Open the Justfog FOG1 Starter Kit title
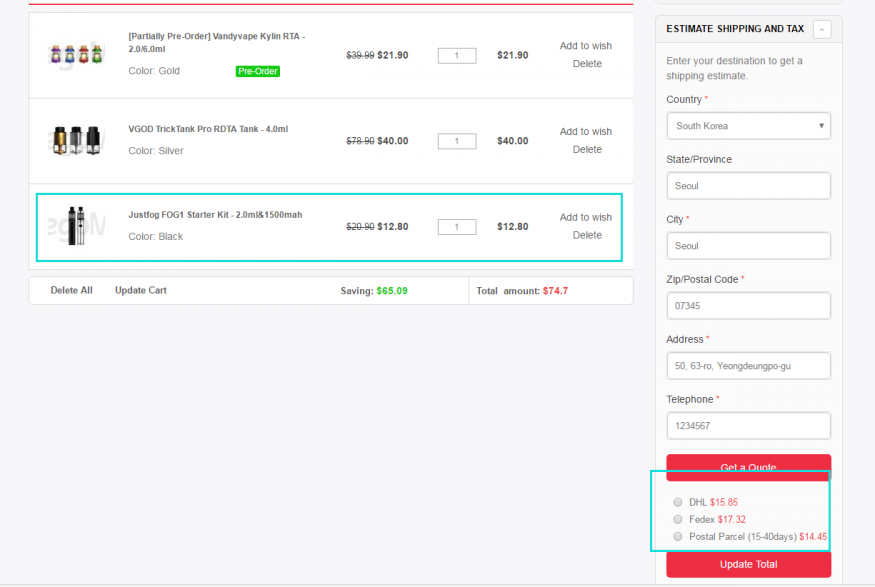 click(215, 215)
